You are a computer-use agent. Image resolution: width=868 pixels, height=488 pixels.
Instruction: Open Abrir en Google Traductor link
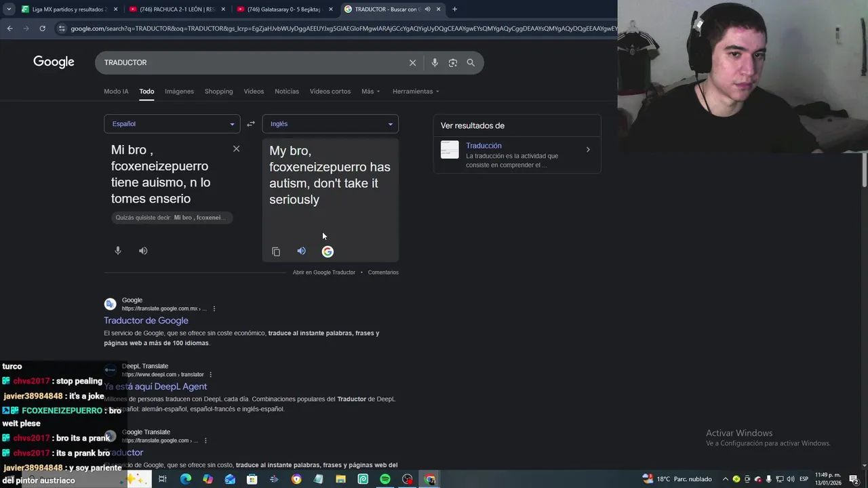click(323, 272)
